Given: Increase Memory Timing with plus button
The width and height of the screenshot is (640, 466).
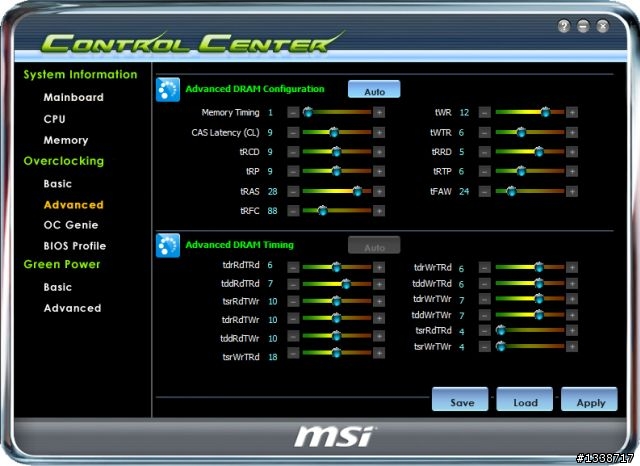Looking at the screenshot, I should point(379,112).
